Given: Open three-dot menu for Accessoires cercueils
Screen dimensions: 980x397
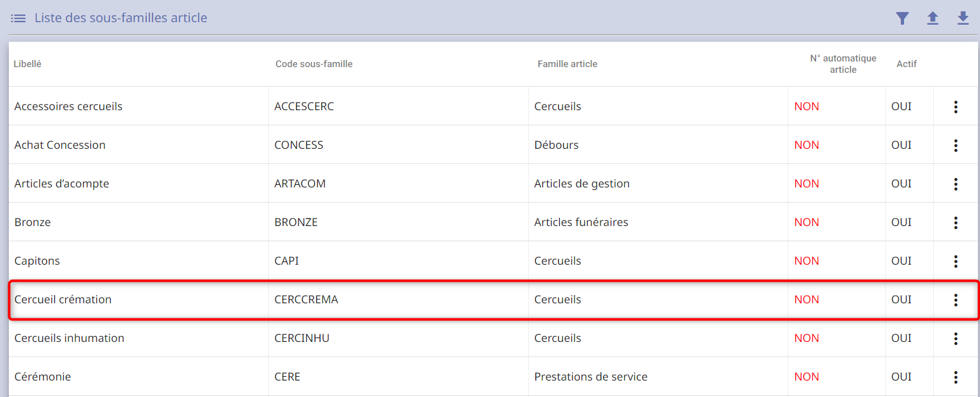Looking at the screenshot, I should click(955, 106).
